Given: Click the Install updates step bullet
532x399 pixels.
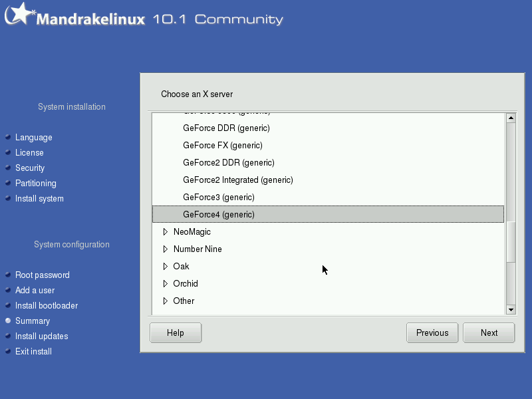Looking at the screenshot, I should (x=8, y=336).
